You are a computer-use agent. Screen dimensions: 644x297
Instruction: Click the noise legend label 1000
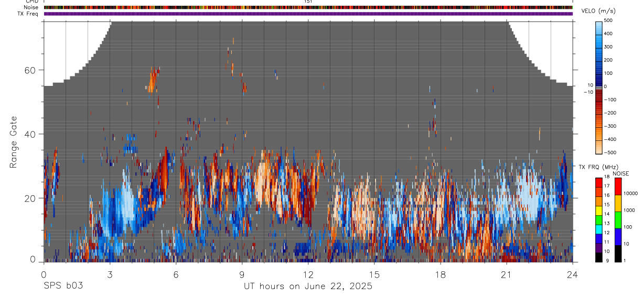point(630,210)
